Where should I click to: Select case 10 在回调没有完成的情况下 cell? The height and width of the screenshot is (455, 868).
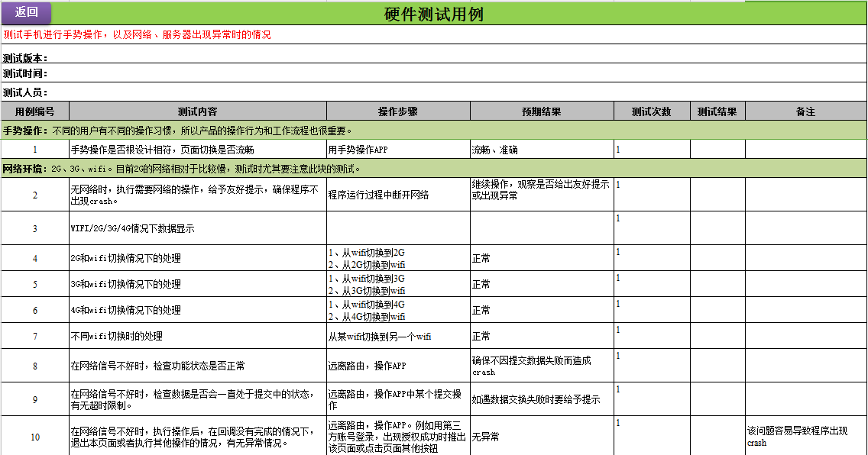point(198,436)
